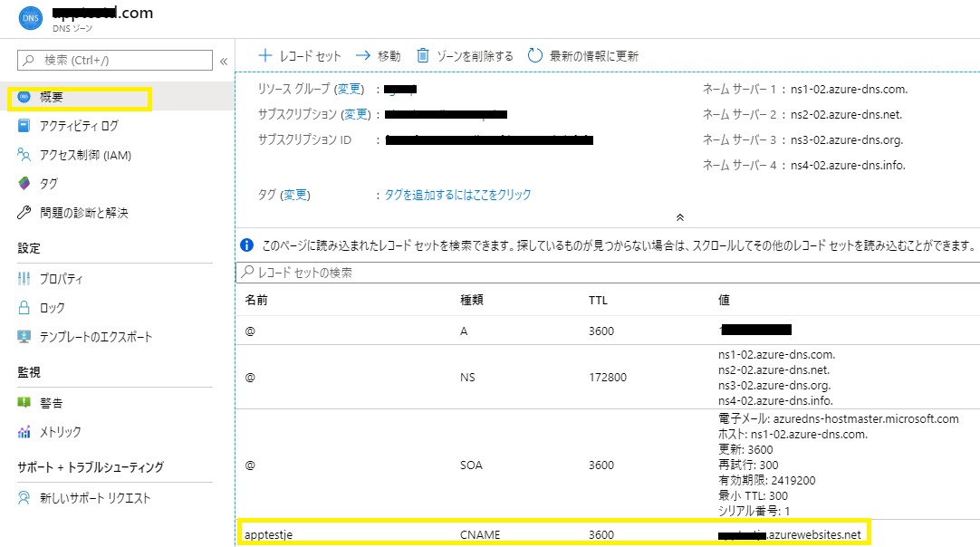The image size is (980, 547).
Task: Click the trash can delete-zone icon
Action: tap(422, 55)
